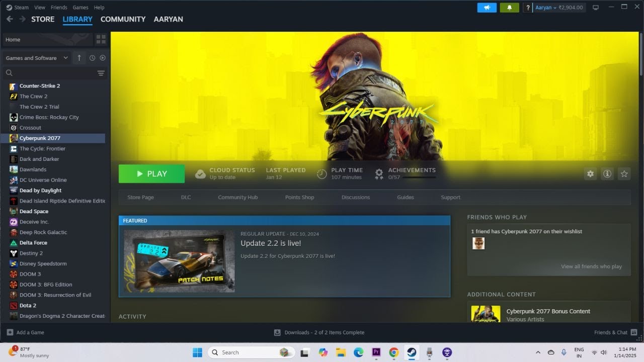644x362 pixels.
Task: Open Steam from Windows taskbar
Action: tap(412, 352)
